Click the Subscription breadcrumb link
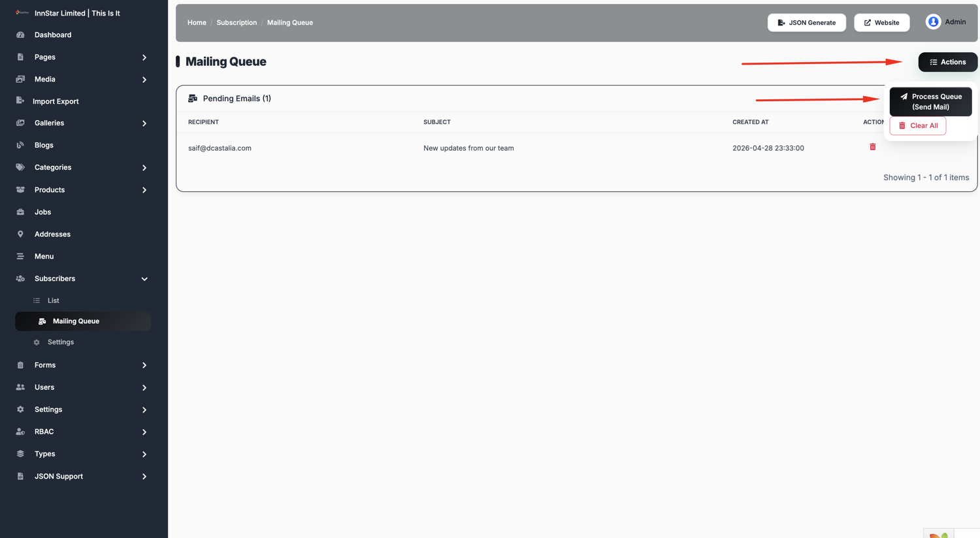Screen dimensions: 980x538 coord(237,22)
